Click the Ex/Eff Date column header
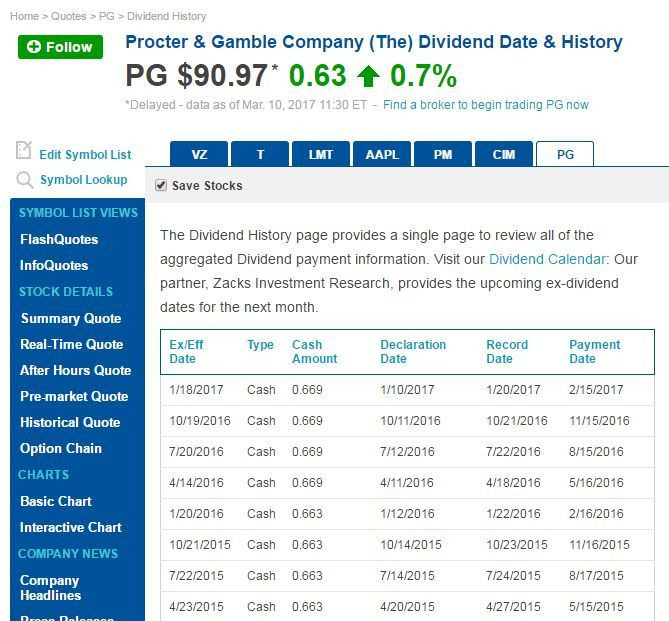Screen dimensions: 669x621 click(186, 352)
